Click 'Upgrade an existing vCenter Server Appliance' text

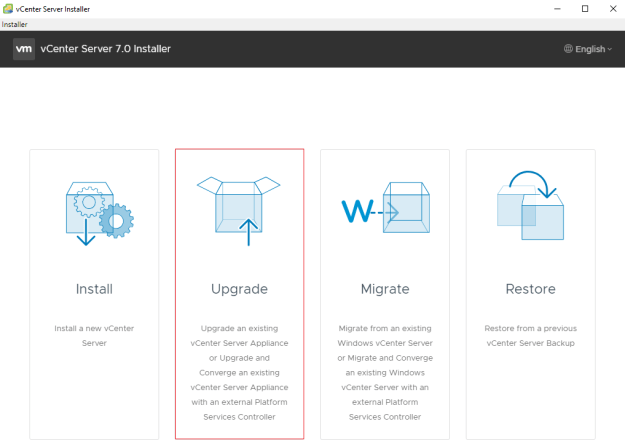(239, 336)
